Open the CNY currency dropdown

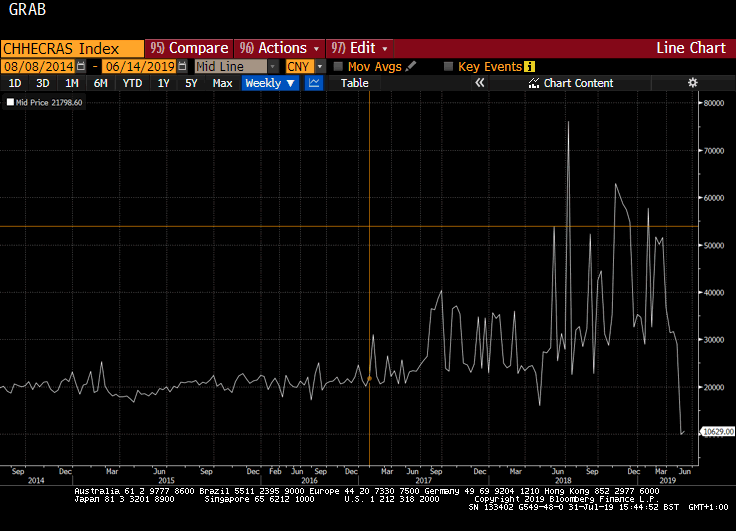(x=304, y=66)
